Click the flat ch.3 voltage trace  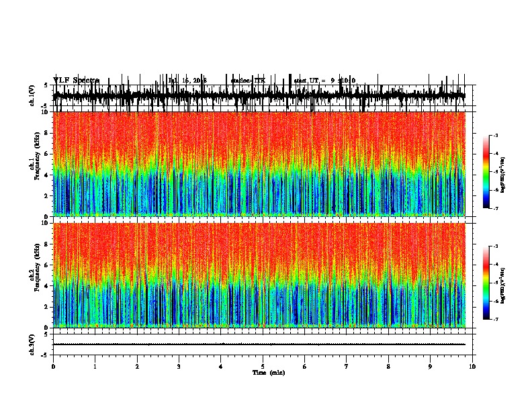click(259, 345)
